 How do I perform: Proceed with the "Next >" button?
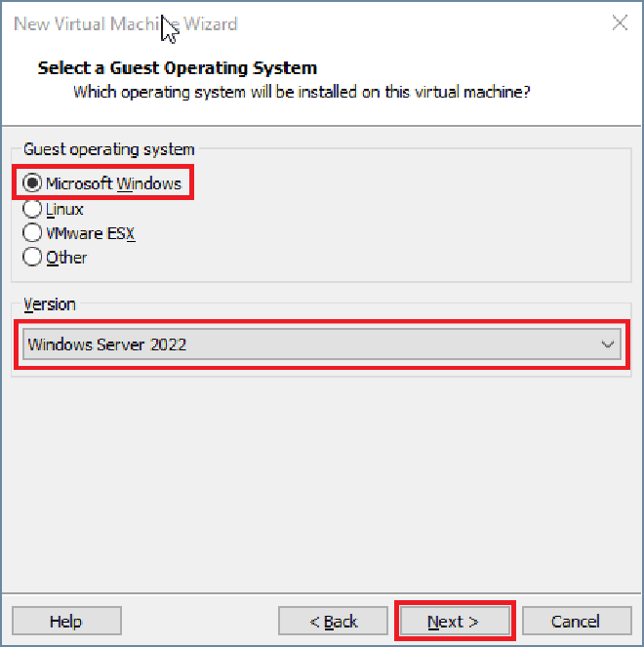coord(454,621)
